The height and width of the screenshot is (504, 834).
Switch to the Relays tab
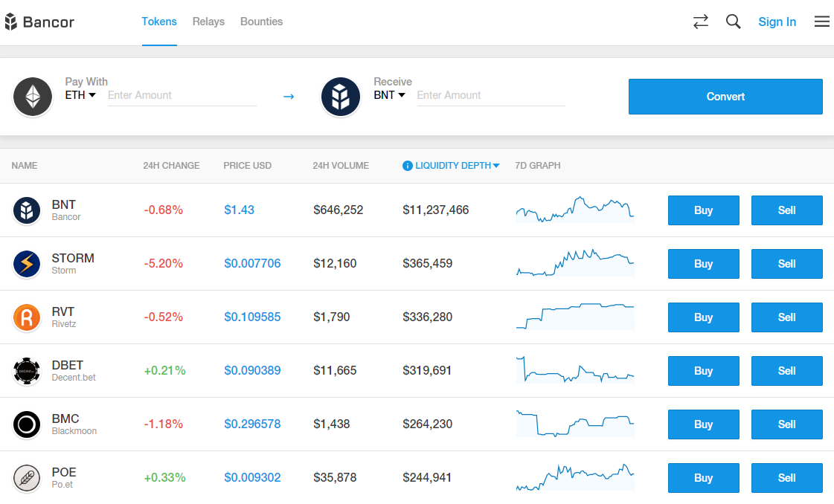[x=208, y=22]
